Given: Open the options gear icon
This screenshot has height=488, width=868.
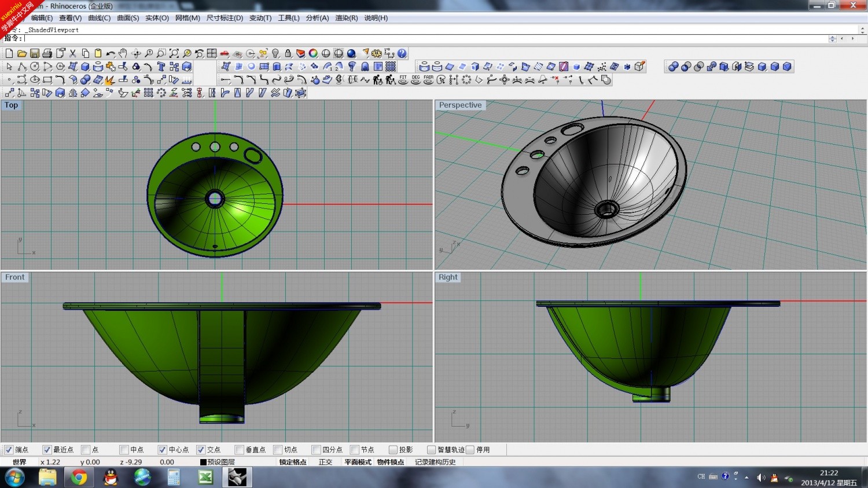Looking at the screenshot, I should pyautogui.click(x=377, y=53).
